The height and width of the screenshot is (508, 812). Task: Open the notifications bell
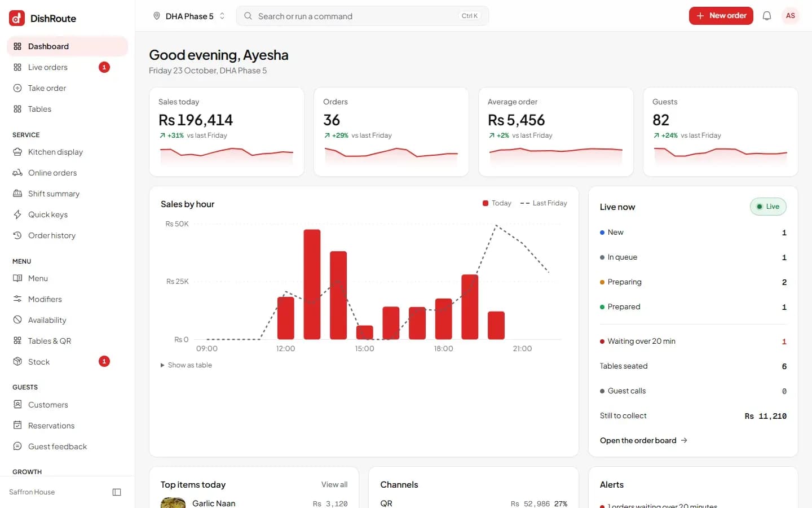coord(767,16)
